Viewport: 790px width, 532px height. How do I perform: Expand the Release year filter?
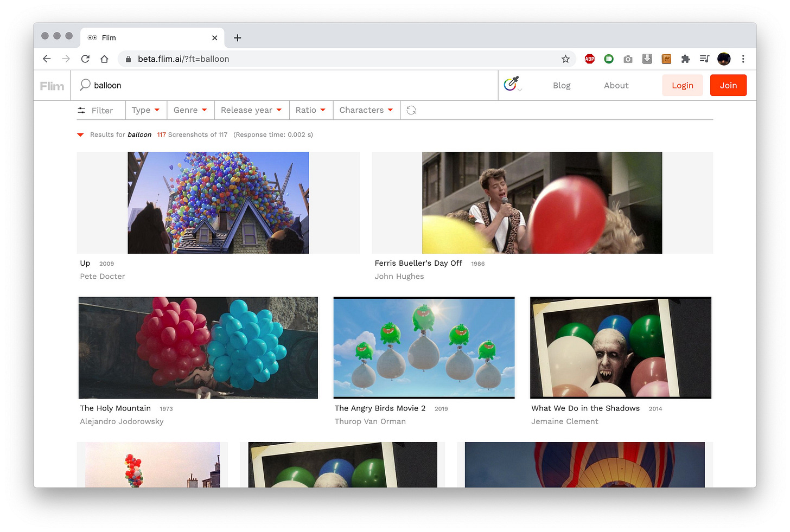(x=251, y=110)
